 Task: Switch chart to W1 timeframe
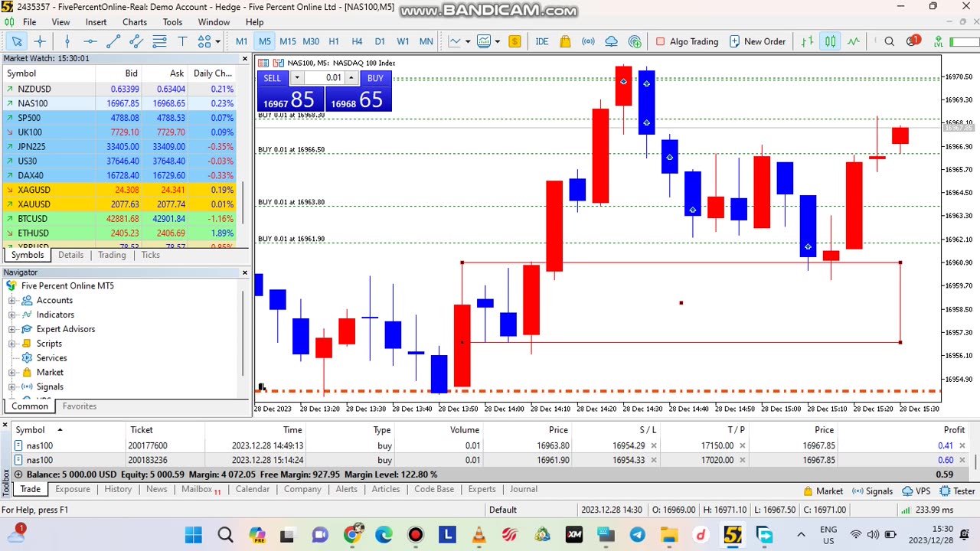pos(403,41)
